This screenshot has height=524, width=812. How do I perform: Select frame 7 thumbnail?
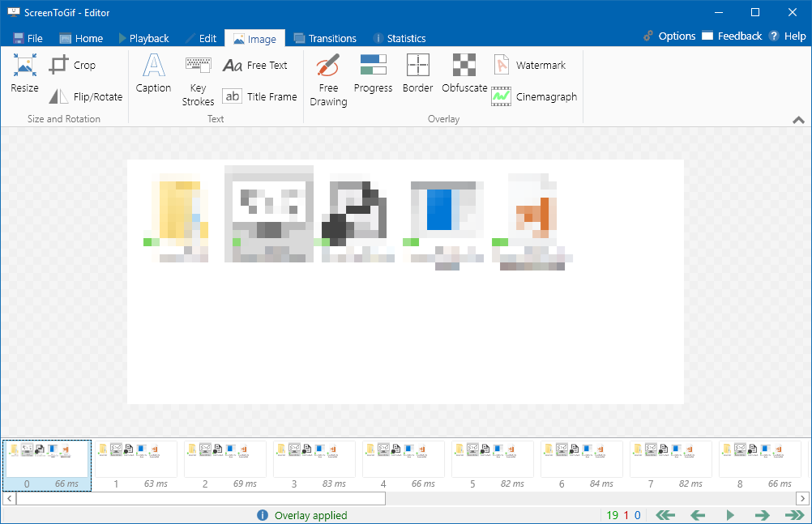pos(671,466)
